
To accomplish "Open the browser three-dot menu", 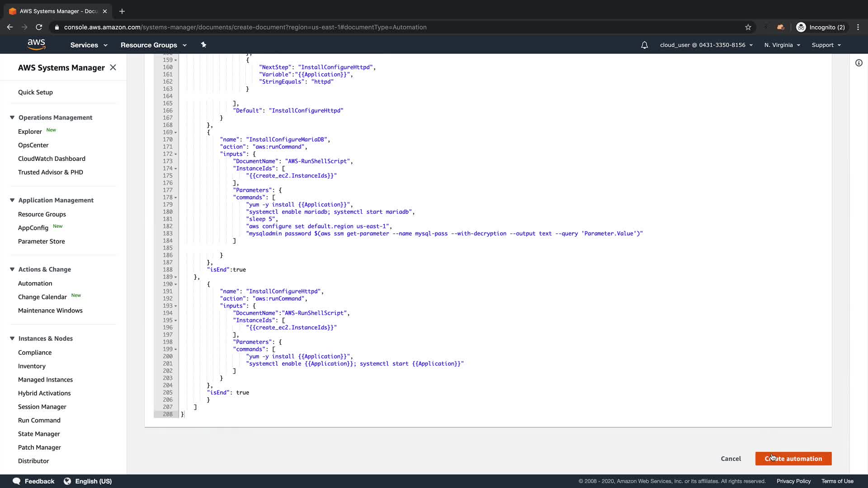I will [858, 27].
